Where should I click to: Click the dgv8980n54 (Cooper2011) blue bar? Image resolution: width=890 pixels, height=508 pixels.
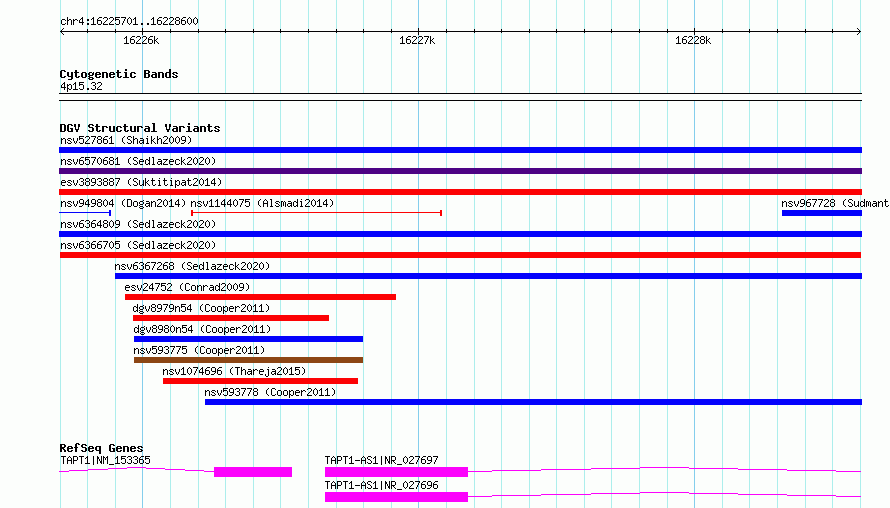(x=249, y=339)
